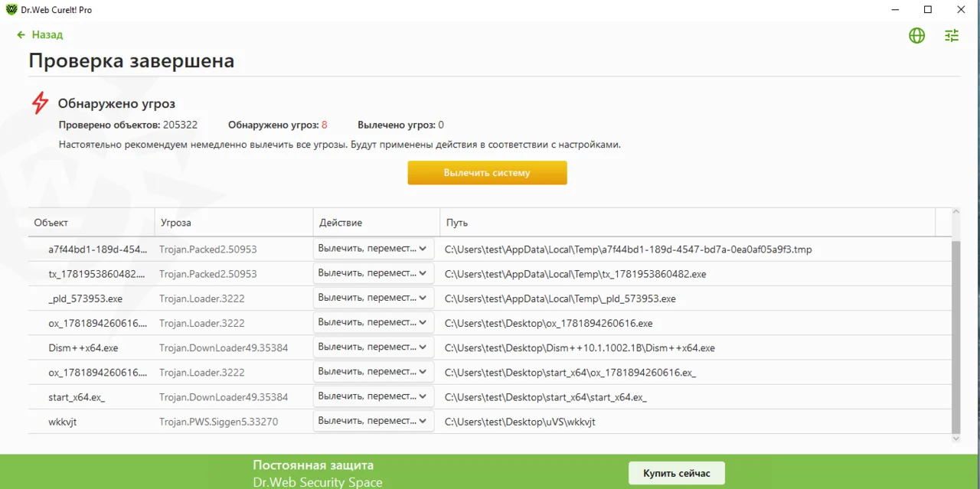Click Купить сейчас button
This screenshot has width=980, height=489.
tap(677, 473)
